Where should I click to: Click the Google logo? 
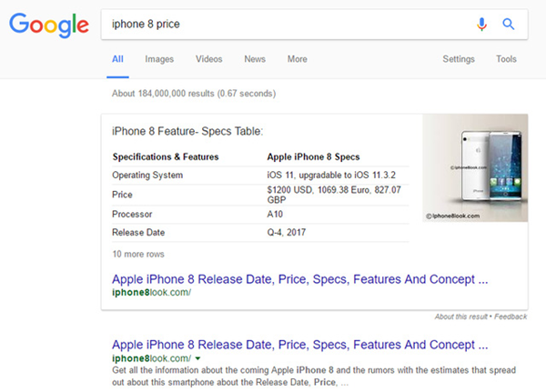[49, 25]
